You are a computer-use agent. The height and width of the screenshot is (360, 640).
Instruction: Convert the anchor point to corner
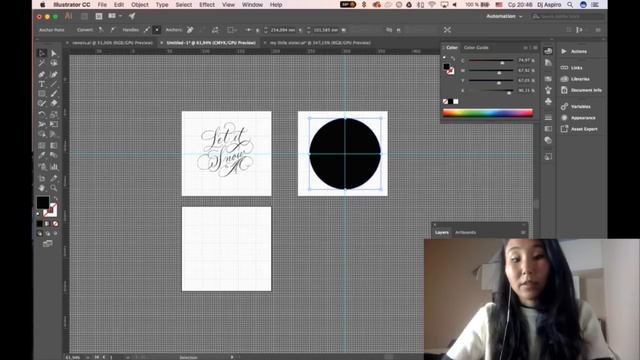pos(100,30)
